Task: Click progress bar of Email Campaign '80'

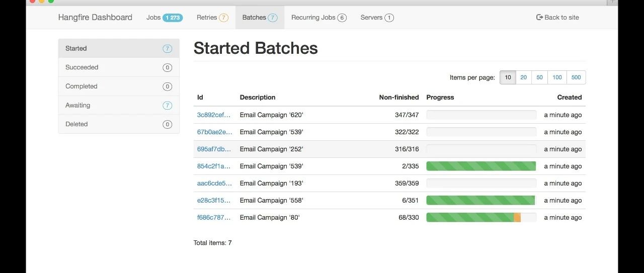Action: pyautogui.click(x=481, y=218)
